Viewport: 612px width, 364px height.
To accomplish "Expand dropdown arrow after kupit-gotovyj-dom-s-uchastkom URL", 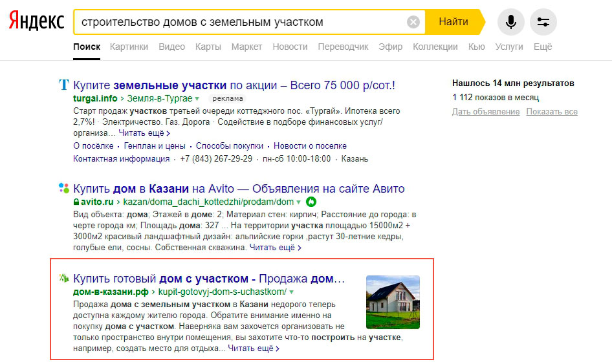I will 291,292.
